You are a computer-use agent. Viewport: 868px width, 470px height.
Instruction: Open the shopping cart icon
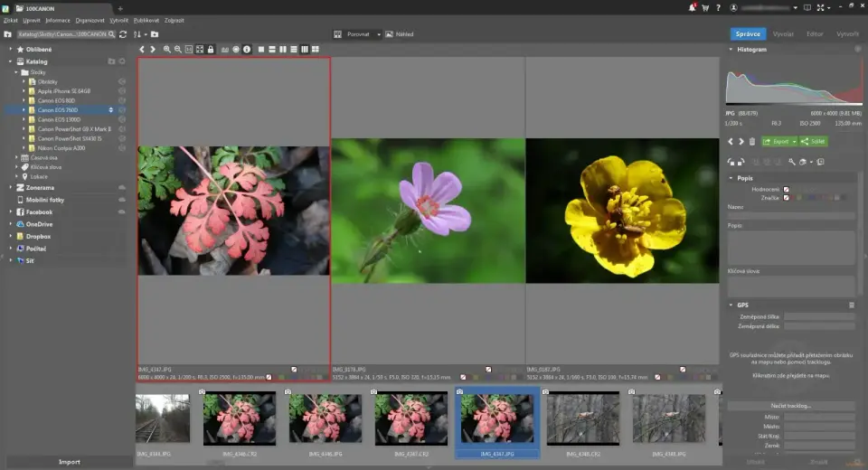tap(704, 8)
